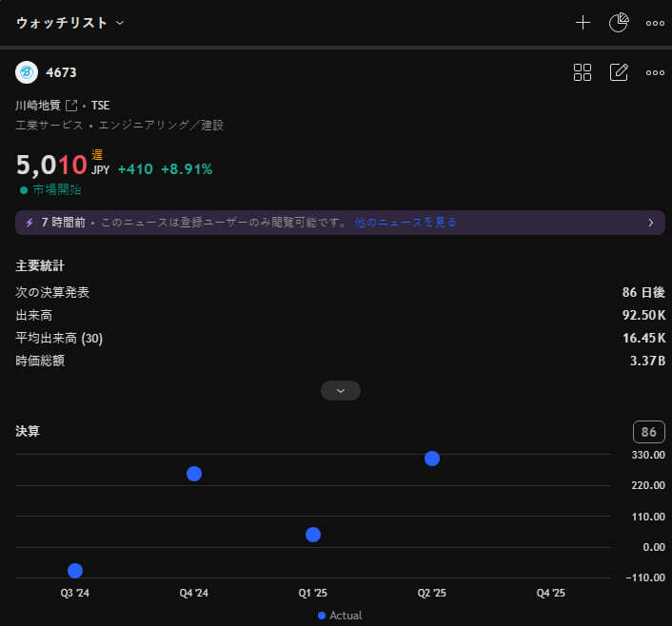Click external link icon next to 川崎地質
The width and height of the screenshot is (672, 626).
[x=70, y=106]
